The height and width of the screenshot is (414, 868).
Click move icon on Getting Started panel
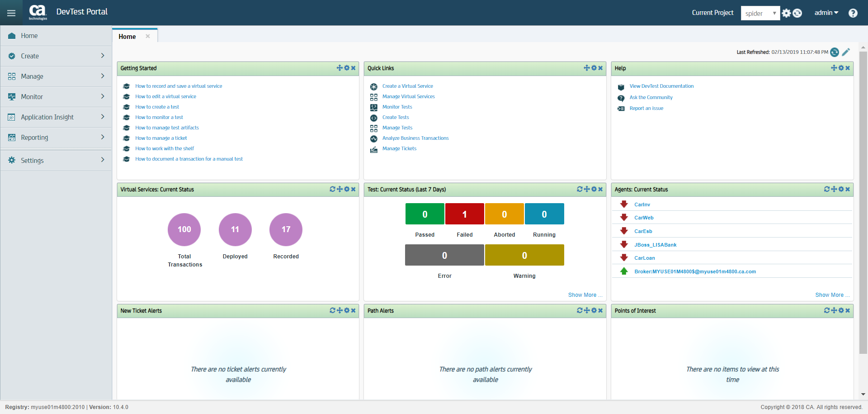[x=340, y=68]
